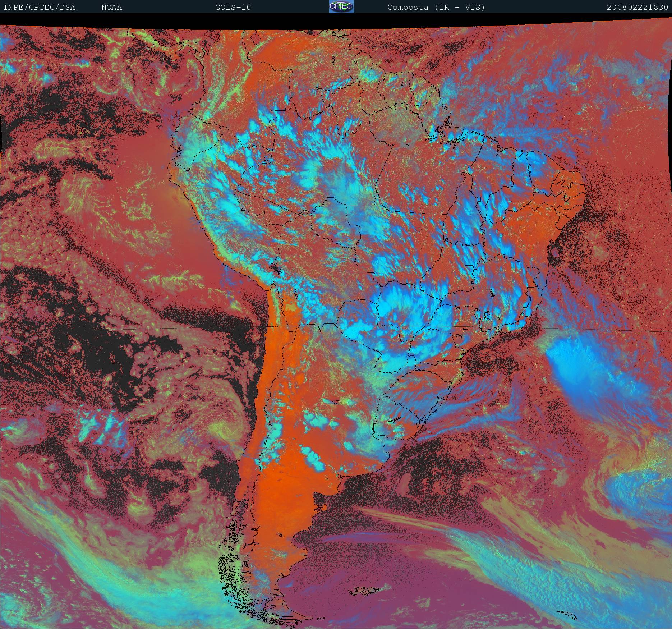Click the INPE/CPTEC/DSA header text
The width and height of the screenshot is (672, 629).
pyautogui.click(x=39, y=8)
